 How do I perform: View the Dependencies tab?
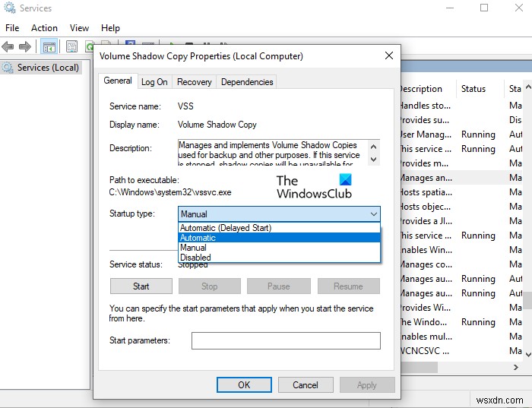[x=247, y=82]
